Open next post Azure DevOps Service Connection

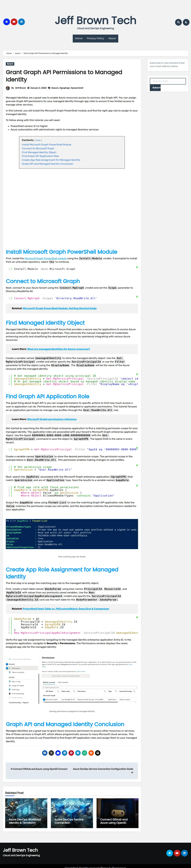click(103, 771)
